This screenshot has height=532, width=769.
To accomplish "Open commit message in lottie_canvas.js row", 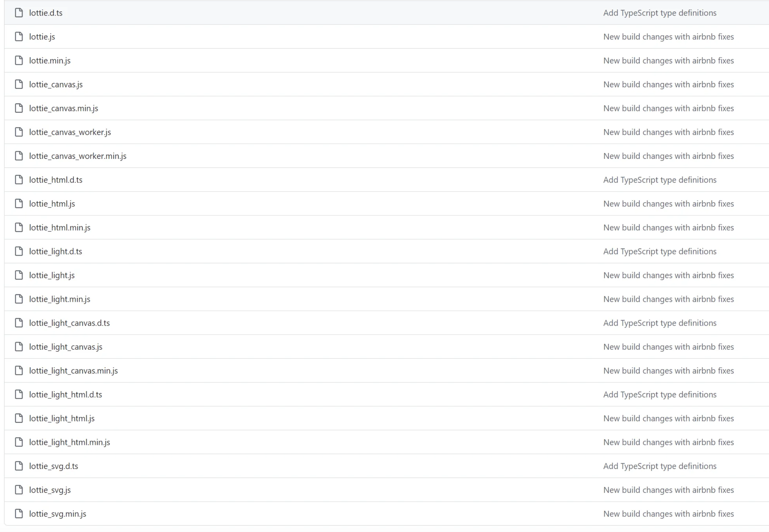I will [668, 84].
